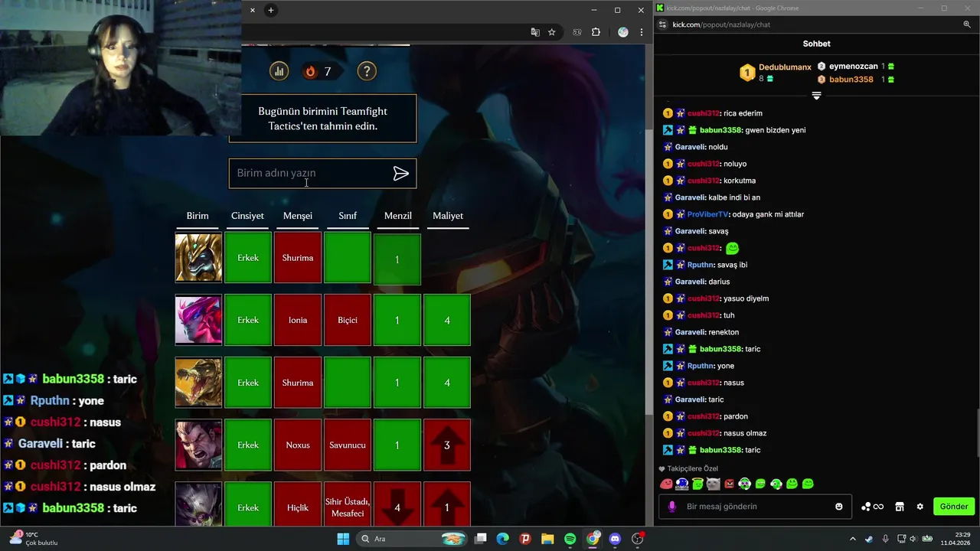The width and height of the screenshot is (980, 551).
Task: Select the pink blob emote
Action: tap(666, 484)
